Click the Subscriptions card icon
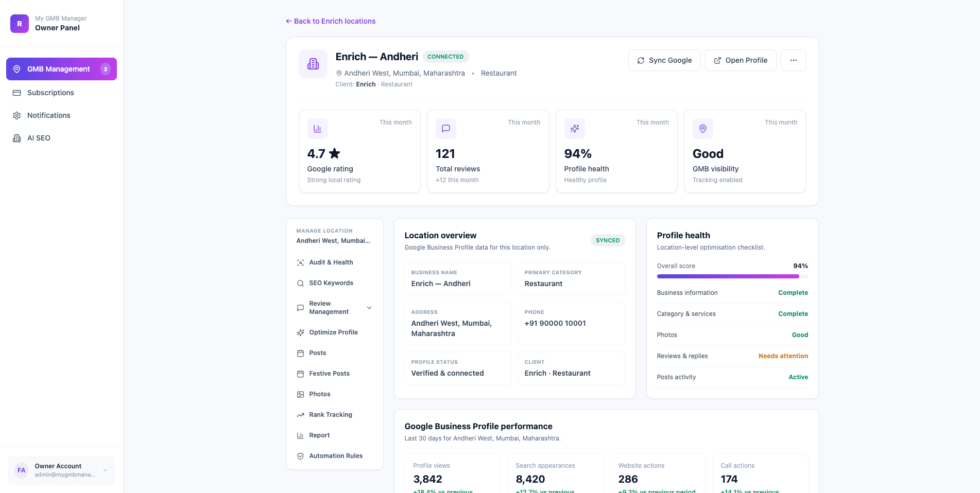The image size is (980, 493). (x=16, y=93)
